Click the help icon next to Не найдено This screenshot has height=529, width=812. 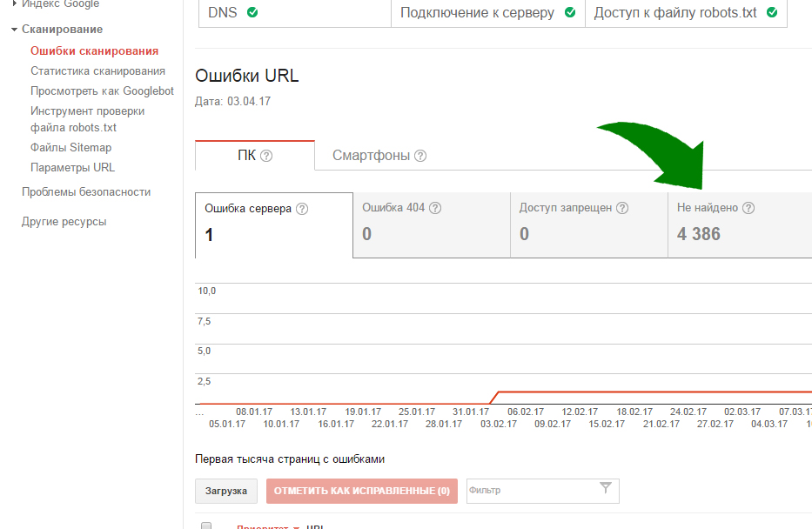(x=748, y=209)
